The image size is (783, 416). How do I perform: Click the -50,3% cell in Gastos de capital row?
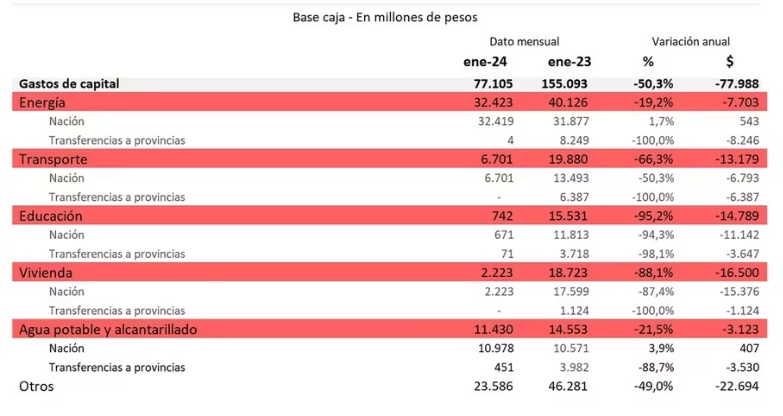tap(654, 84)
